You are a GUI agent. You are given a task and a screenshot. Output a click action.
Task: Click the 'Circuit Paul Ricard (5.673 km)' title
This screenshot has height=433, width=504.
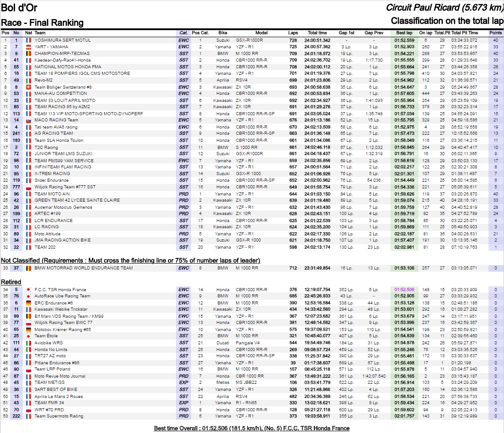click(x=445, y=8)
